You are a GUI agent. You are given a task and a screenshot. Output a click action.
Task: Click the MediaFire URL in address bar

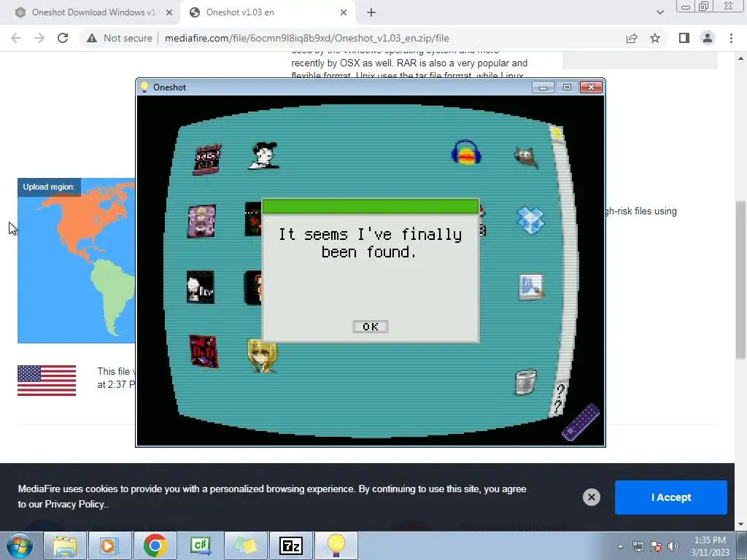[x=307, y=38]
